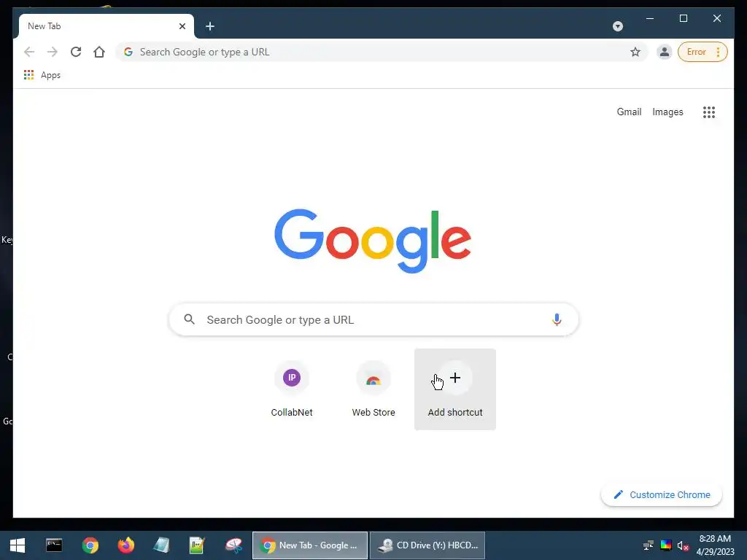Open the notepad-style taskbar icon
This screenshot has width=747, height=560.
click(161, 545)
